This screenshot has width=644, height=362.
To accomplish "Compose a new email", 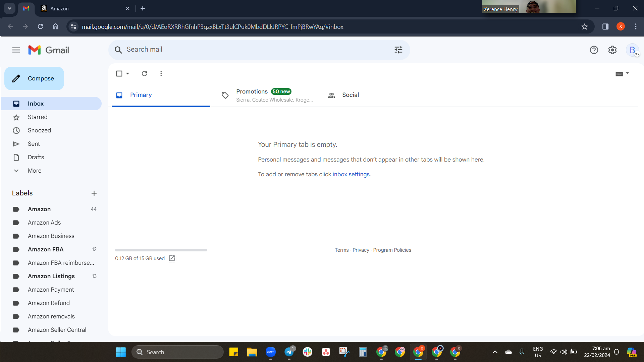I will (34, 78).
